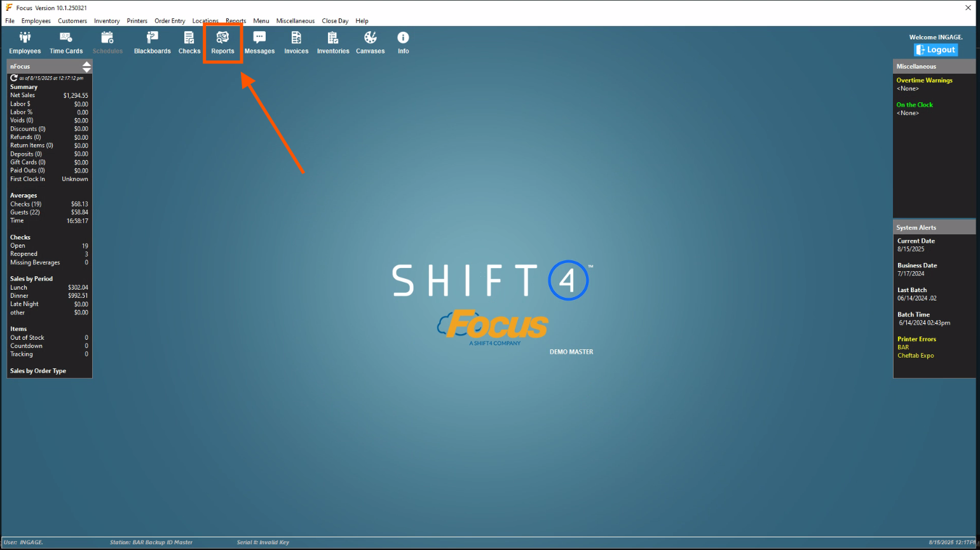Open the Help menu

(362, 21)
